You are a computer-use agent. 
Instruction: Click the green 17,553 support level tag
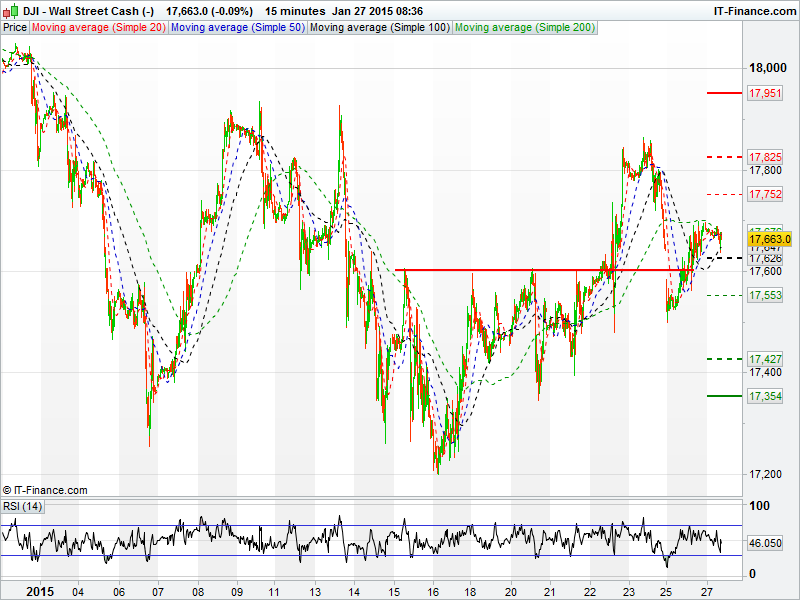(x=765, y=296)
